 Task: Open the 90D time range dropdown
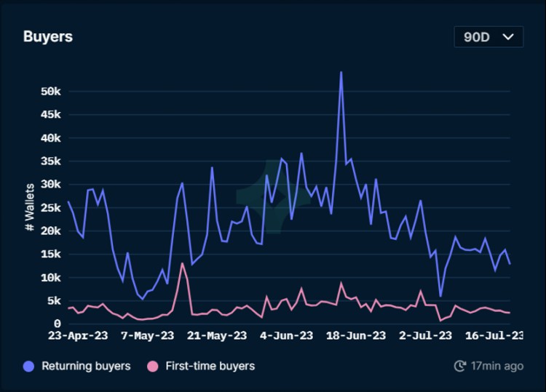488,37
